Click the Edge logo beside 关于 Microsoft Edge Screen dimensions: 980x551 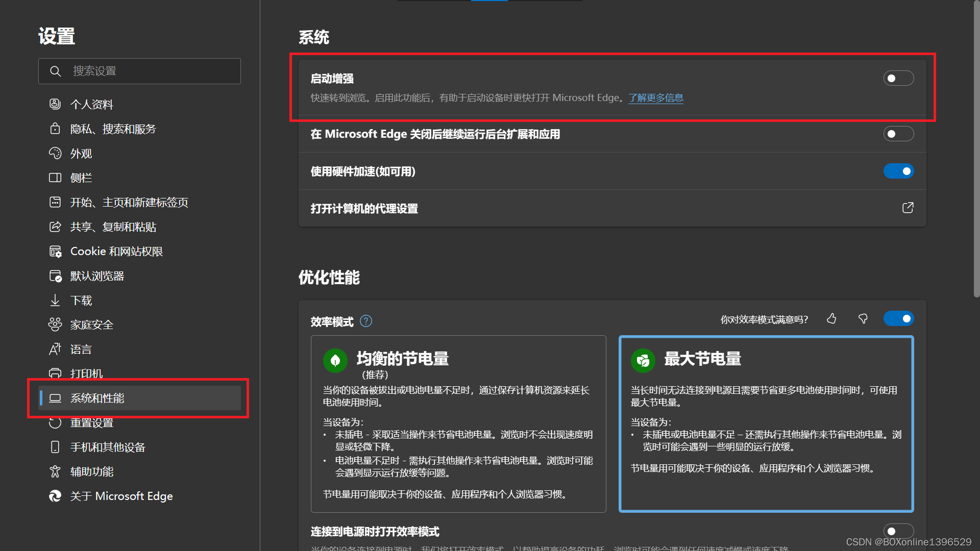click(55, 496)
